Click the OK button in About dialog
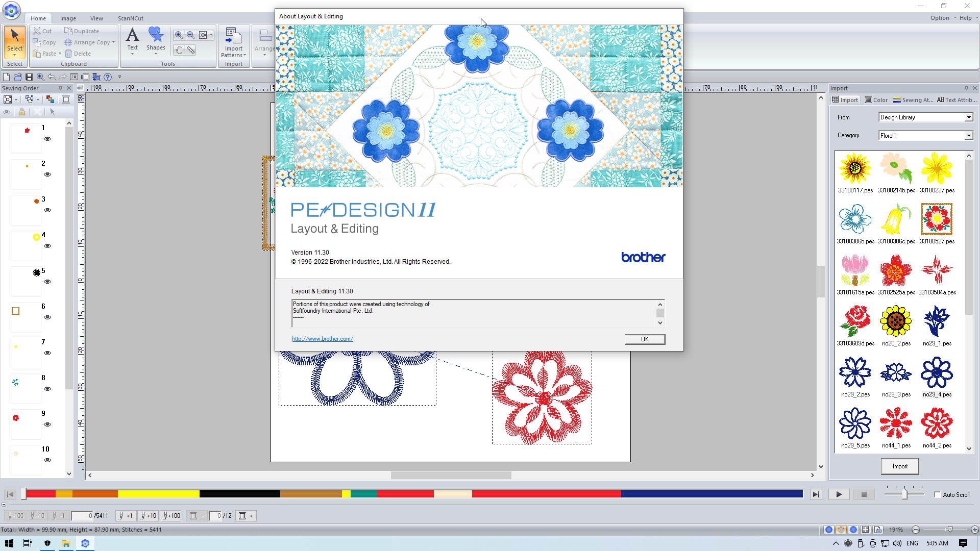Image resolution: width=980 pixels, height=551 pixels. (x=644, y=339)
